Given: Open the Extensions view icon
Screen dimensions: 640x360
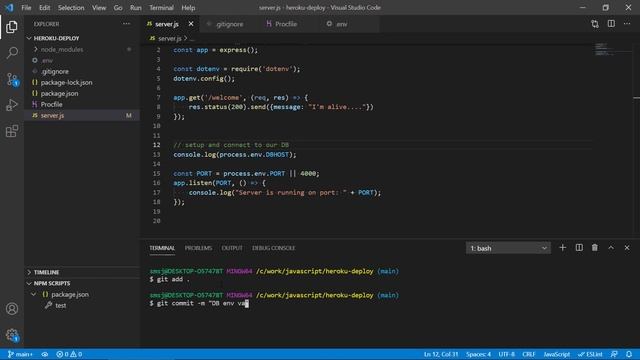Looking at the screenshot, I should point(12,131).
